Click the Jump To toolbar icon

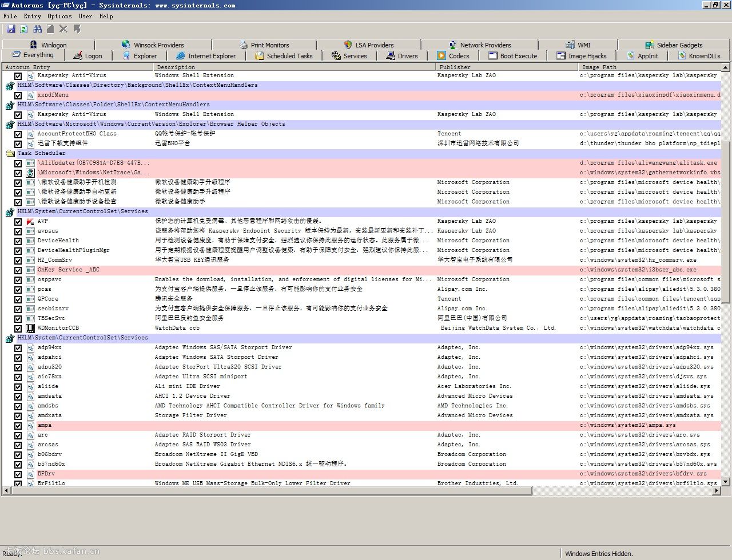[77, 29]
